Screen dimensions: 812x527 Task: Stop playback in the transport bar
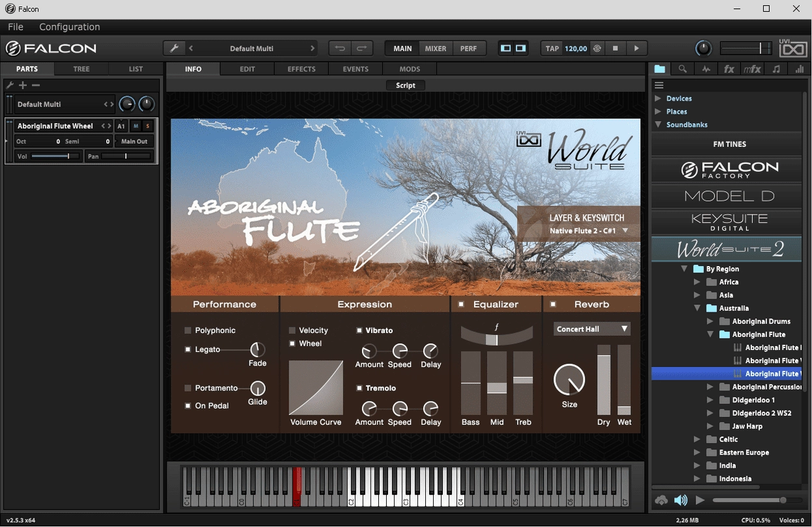615,48
